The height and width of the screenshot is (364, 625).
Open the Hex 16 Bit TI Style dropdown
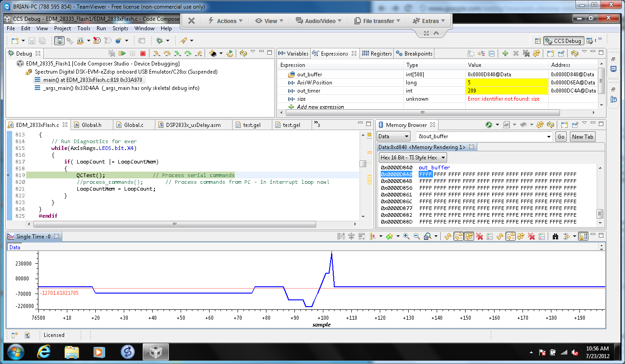pos(413,158)
